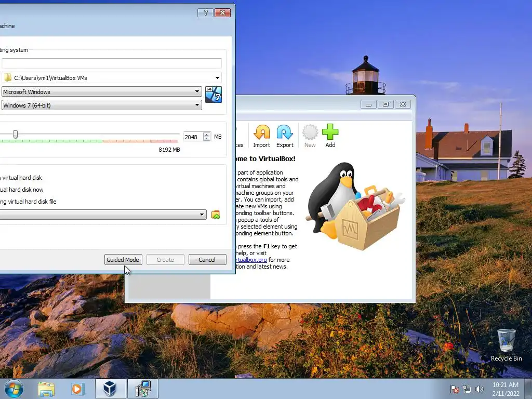Open the virtualbox.org link
This screenshot has height=399, width=532.
[251, 260]
